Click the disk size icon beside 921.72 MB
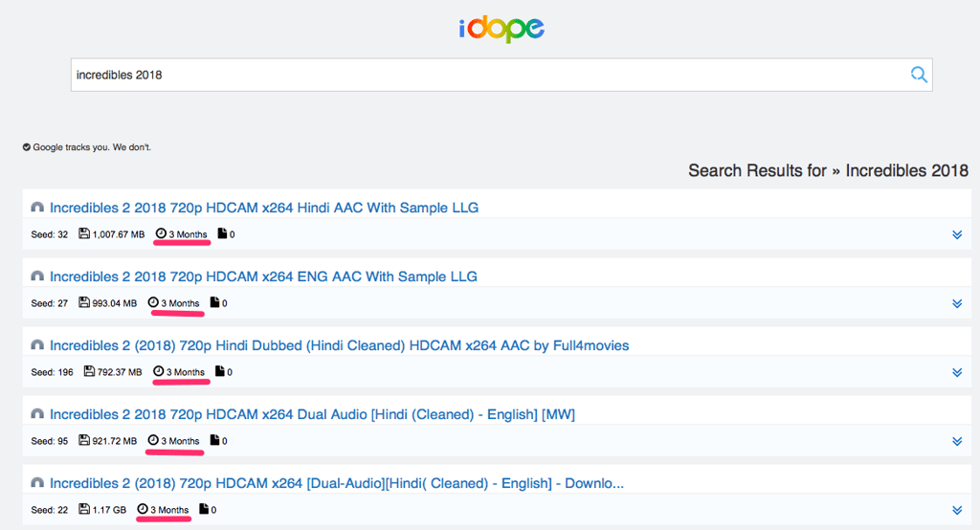Image resolution: width=980 pixels, height=530 pixels. (x=84, y=440)
